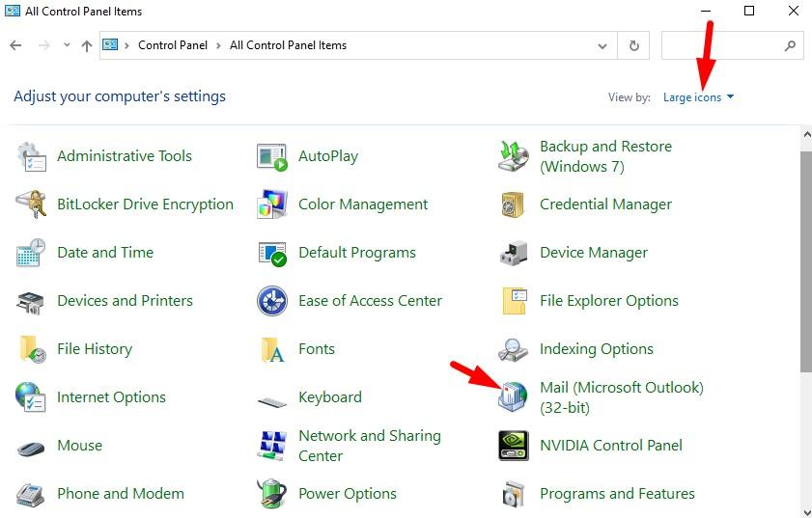Open the Device Manager link

click(x=594, y=253)
